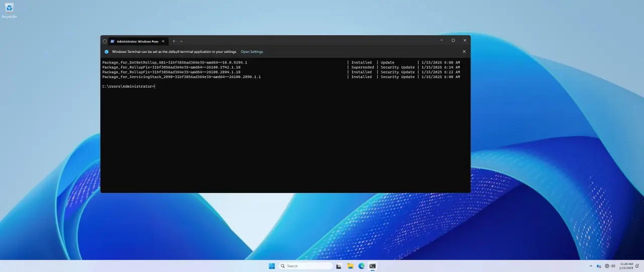Open the Recycle Bin desktop icon

click(9, 10)
